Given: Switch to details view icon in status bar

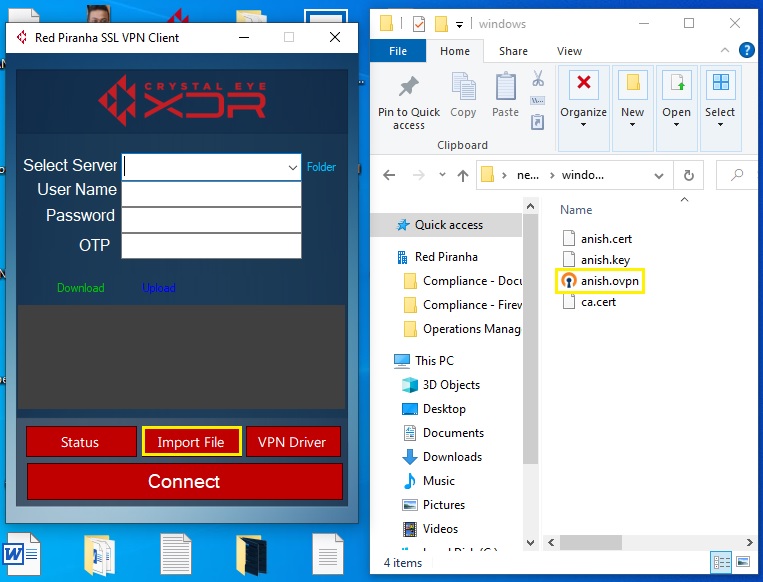Looking at the screenshot, I should coord(722,563).
